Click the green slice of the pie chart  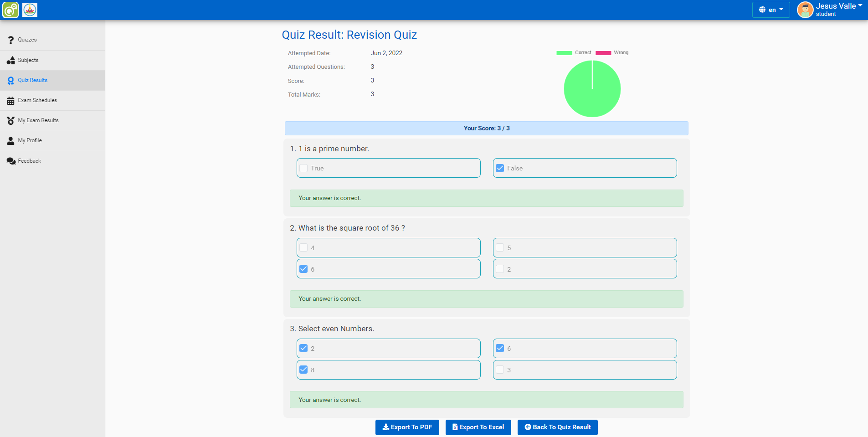592,89
